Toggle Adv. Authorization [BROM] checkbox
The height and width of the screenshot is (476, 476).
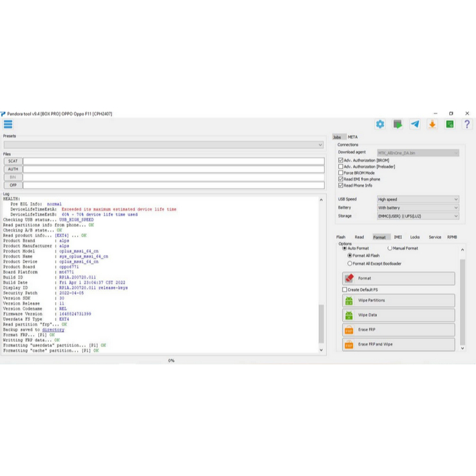(340, 160)
